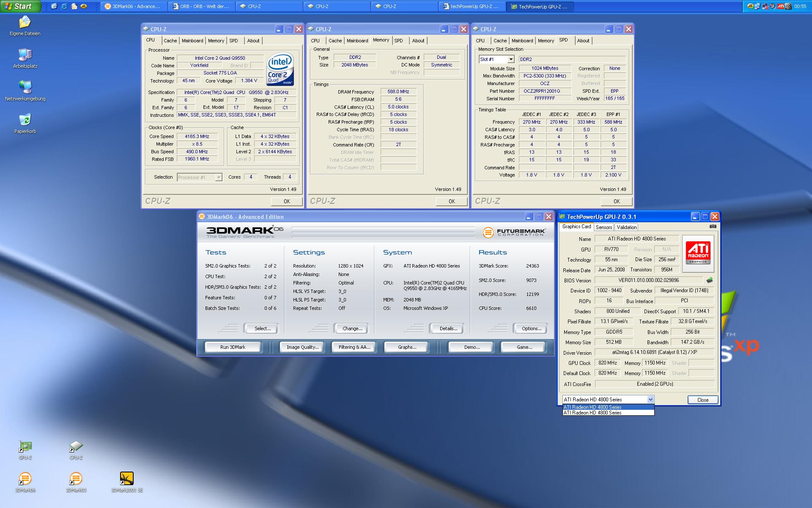
Task: Choose the highlighted first ATI Radeon HD 4800 entry
Action: [x=608, y=407]
